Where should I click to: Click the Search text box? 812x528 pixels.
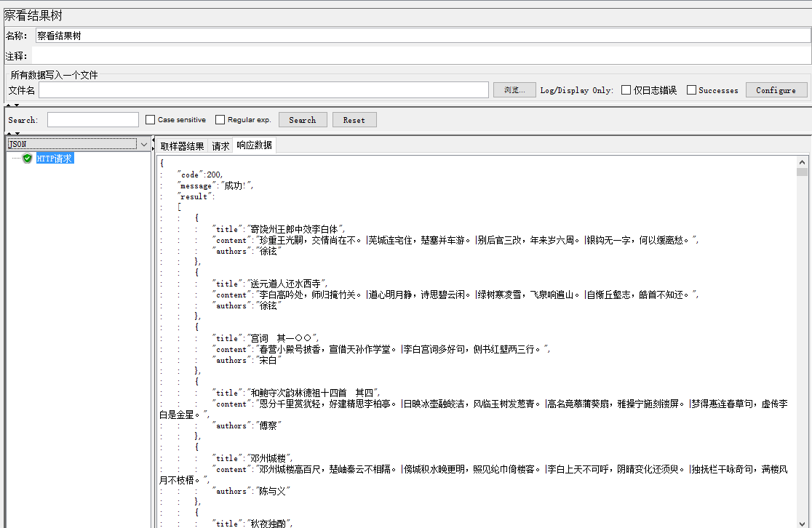(x=93, y=119)
